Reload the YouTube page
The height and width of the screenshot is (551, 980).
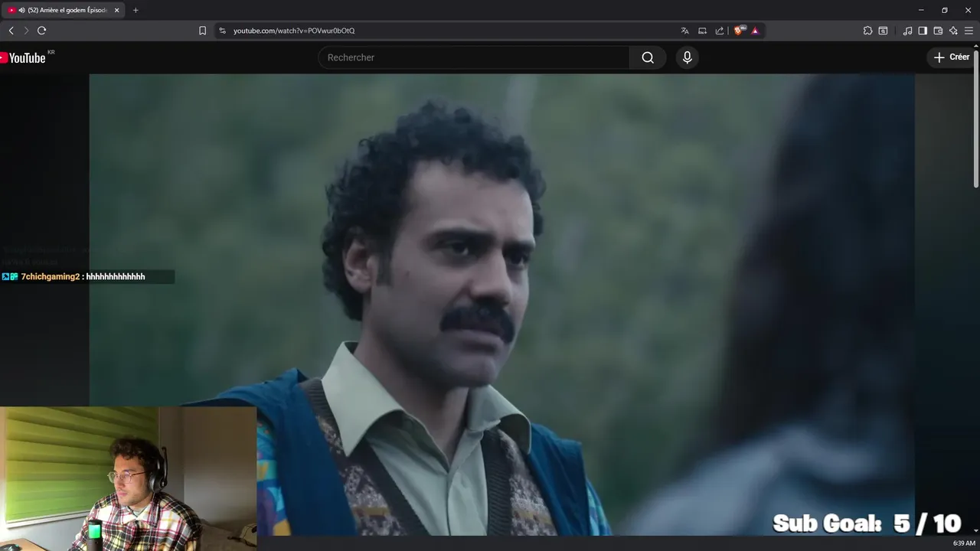pyautogui.click(x=41, y=31)
